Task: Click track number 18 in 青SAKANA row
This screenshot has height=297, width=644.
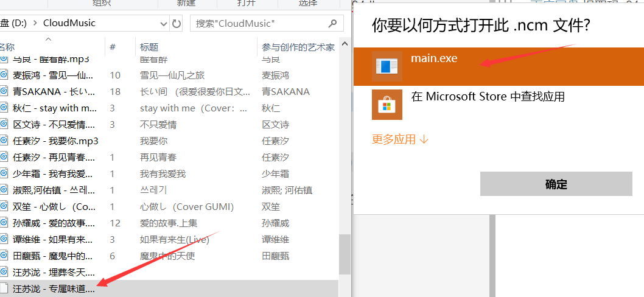Action: coord(115,92)
